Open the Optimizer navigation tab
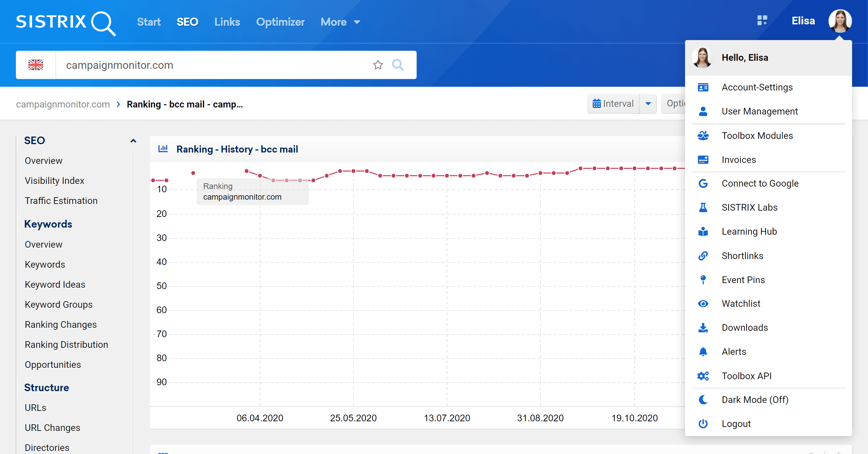The width and height of the screenshot is (868, 454). click(x=280, y=22)
